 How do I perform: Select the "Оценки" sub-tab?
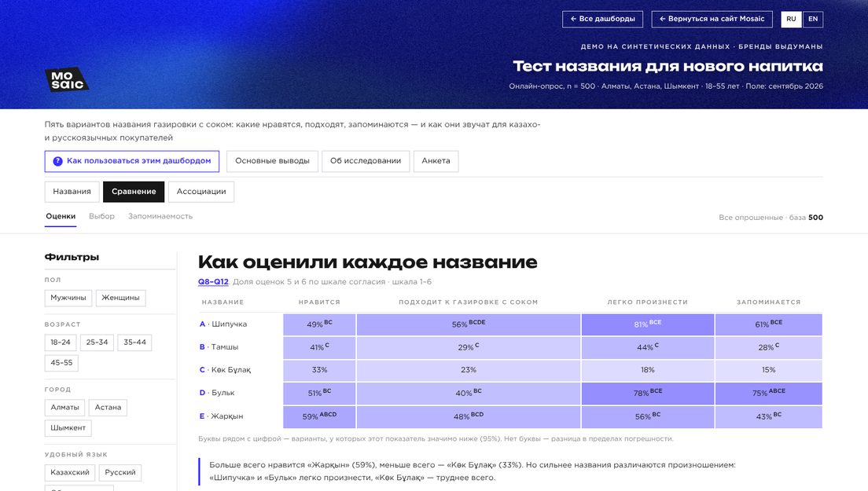click(x=61, y=217)
